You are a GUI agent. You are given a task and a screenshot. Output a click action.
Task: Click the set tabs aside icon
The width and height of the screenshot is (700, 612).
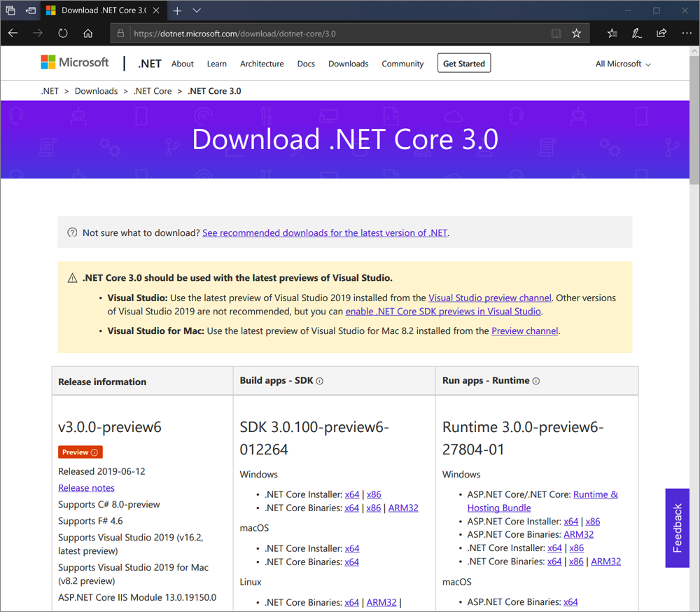pos(30,11)
